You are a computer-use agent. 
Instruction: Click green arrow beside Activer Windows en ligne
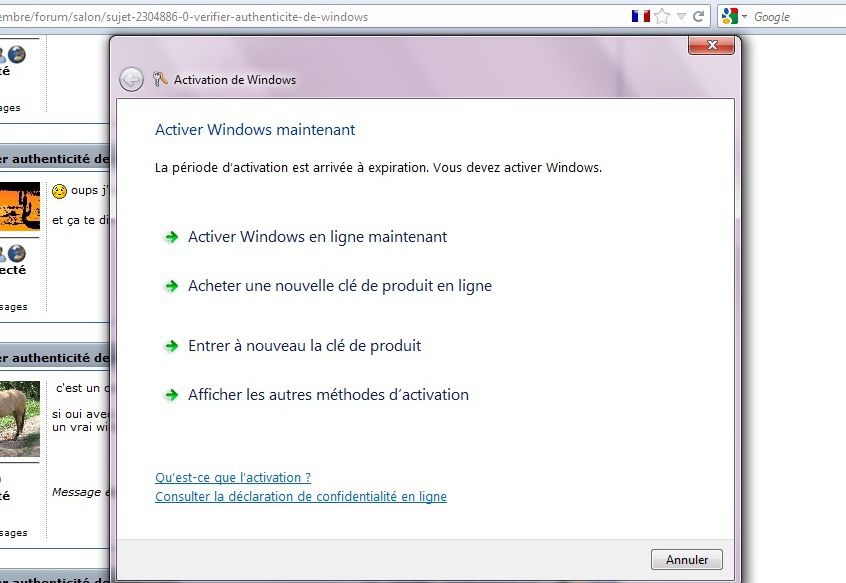tap(170, 237)
